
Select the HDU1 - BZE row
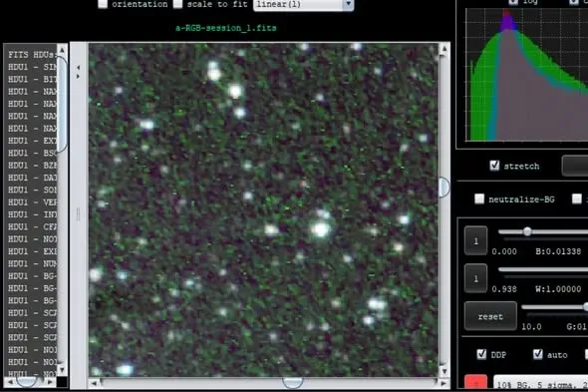click(32, 166)
